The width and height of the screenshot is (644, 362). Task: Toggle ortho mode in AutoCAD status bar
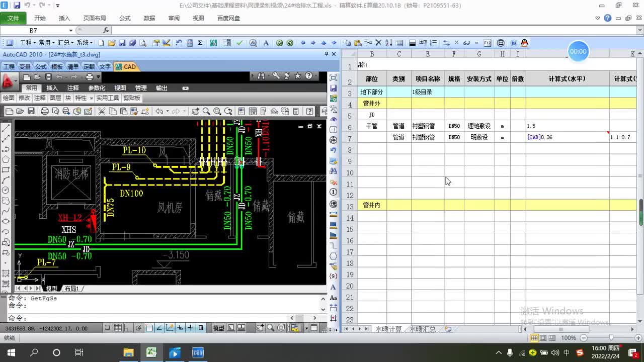pyautogui.click(x=128, y=328)
